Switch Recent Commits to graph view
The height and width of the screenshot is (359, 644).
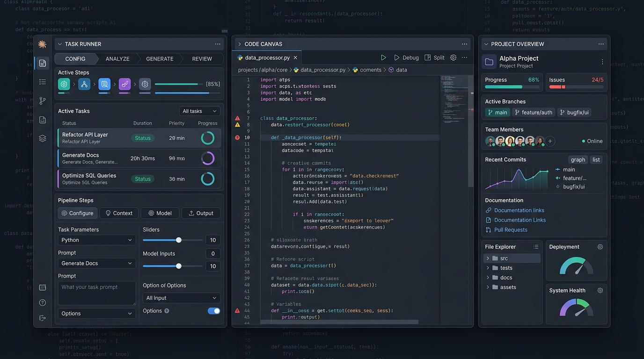(578, 159)
